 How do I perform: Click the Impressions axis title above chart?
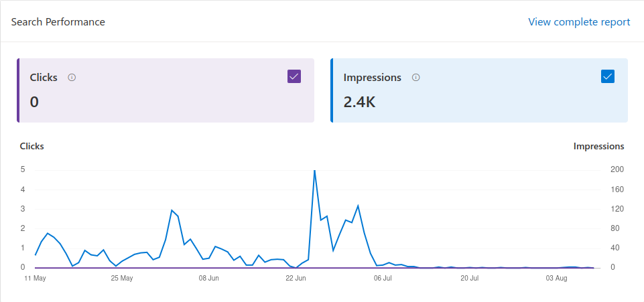point(599,146)
